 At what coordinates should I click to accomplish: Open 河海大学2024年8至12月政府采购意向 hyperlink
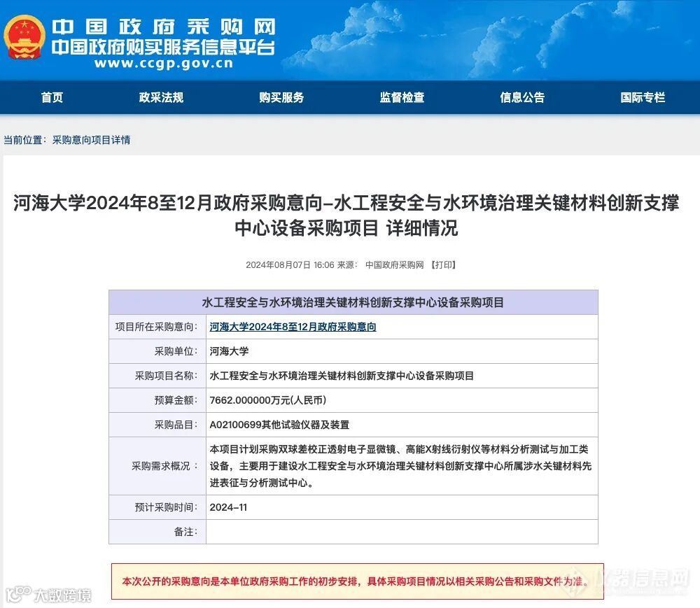tap(293, 327)
